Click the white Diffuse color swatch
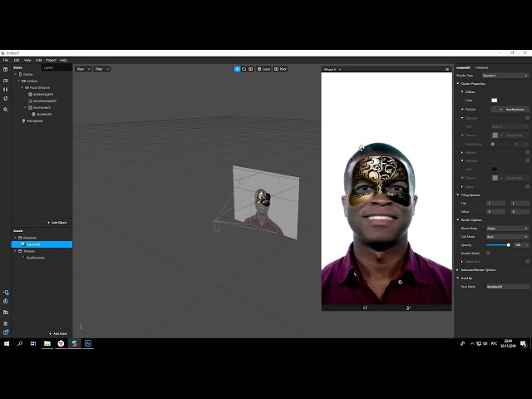 (494, 101)
